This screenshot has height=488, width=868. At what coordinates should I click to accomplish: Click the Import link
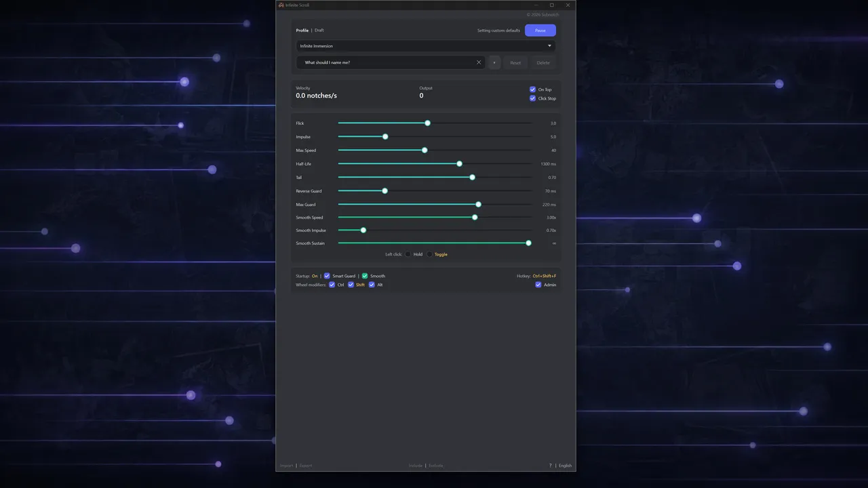coord(287,466)
